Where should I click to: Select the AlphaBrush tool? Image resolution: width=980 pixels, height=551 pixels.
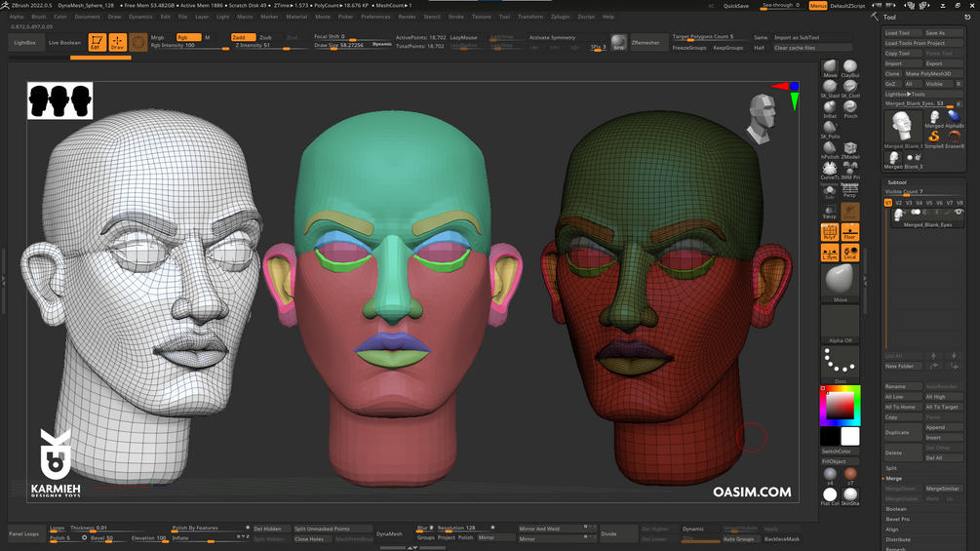[x=954, y=117]
